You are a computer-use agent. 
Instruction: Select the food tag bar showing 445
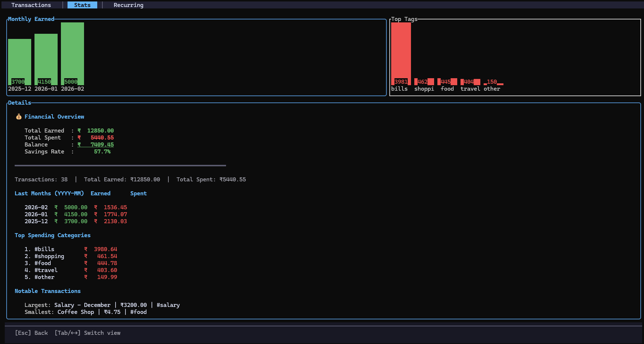(447, 82)
